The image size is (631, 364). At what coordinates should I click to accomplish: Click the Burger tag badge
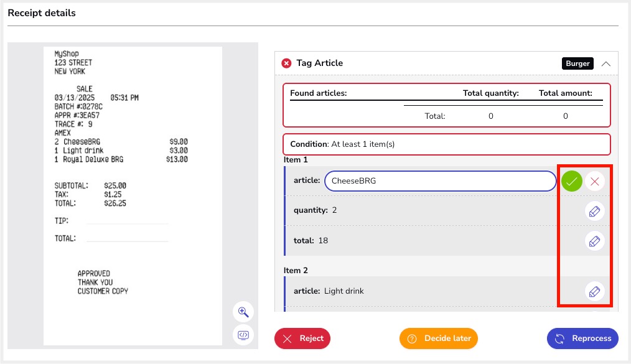[x=577, y=63]
